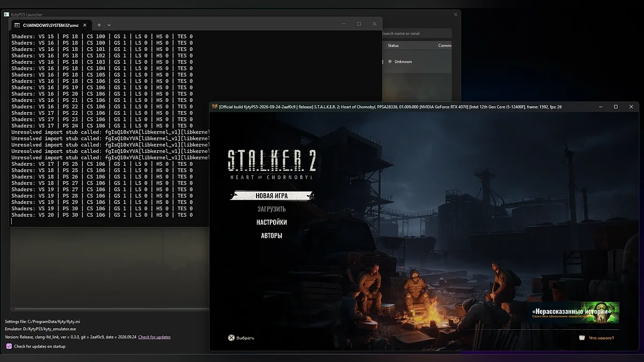Open АВТОРЫ in the game menu

(x=272, y=235)
